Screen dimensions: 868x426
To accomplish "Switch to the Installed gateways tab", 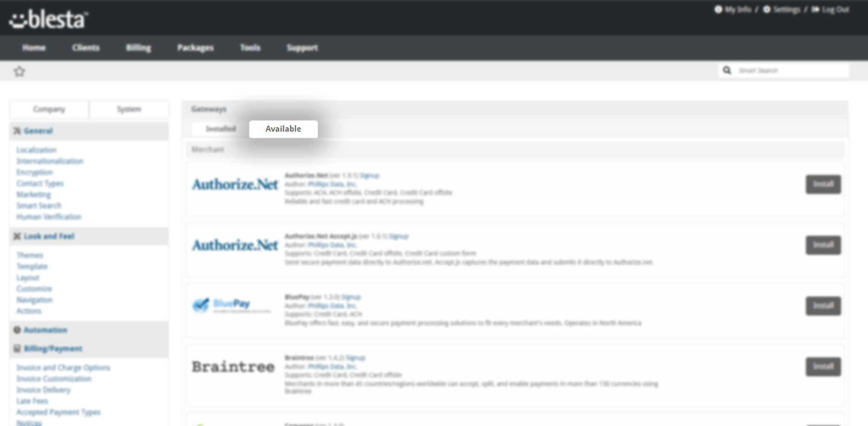I will pyautogui.click(x=221, y=129).
